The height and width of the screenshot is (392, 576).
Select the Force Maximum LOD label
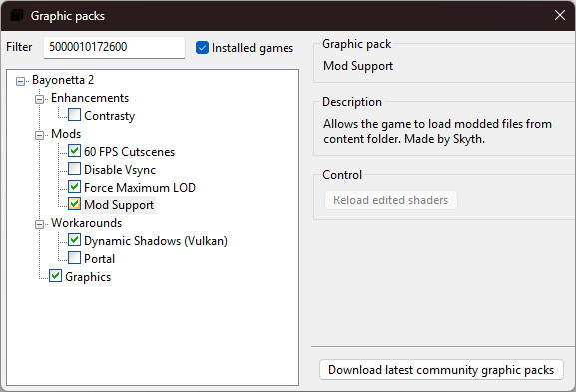pyautogui.click(x=140, y=188)
